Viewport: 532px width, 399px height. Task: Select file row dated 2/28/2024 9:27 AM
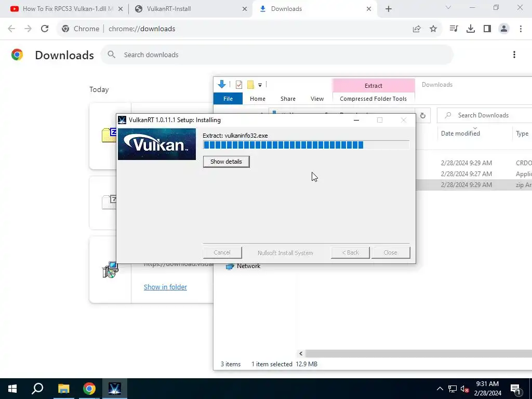(473, 174)
